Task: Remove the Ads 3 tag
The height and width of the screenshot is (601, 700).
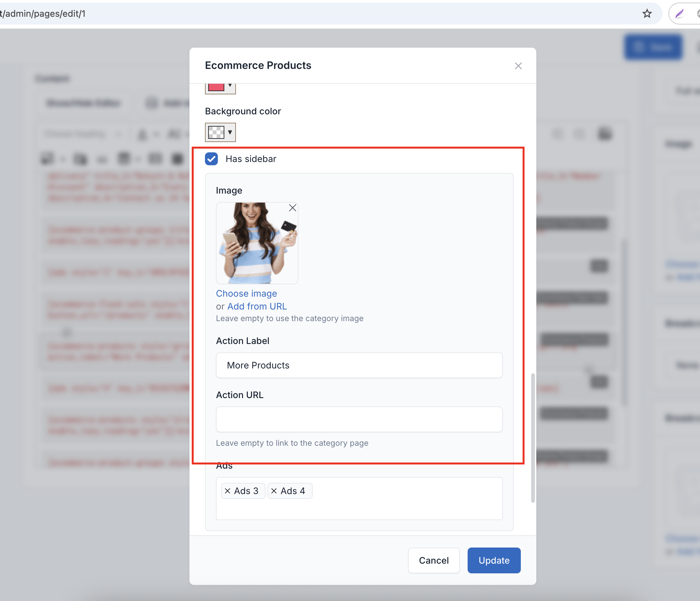Action: tap(228, 491)
